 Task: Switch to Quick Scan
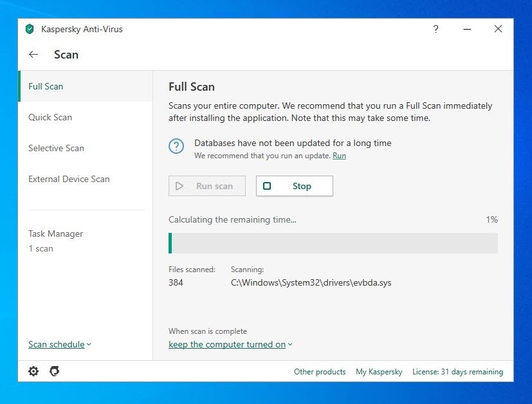[x=85, y=117]
